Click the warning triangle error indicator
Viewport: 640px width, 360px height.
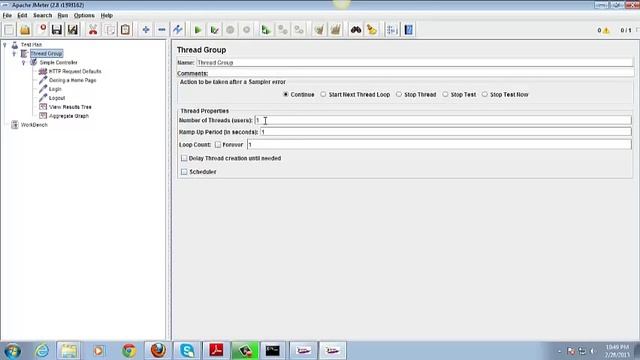pyautogui.click(x=606, y=31)
